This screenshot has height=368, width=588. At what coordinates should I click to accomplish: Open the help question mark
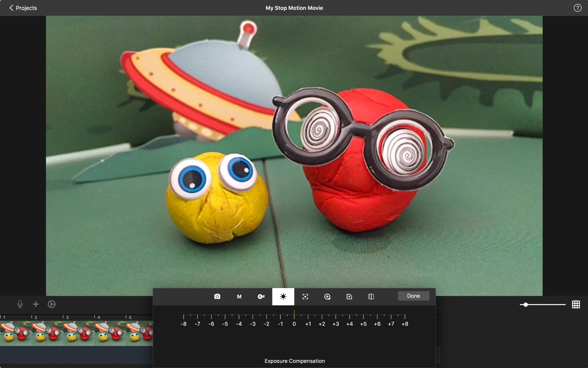(x=577, y=8)
